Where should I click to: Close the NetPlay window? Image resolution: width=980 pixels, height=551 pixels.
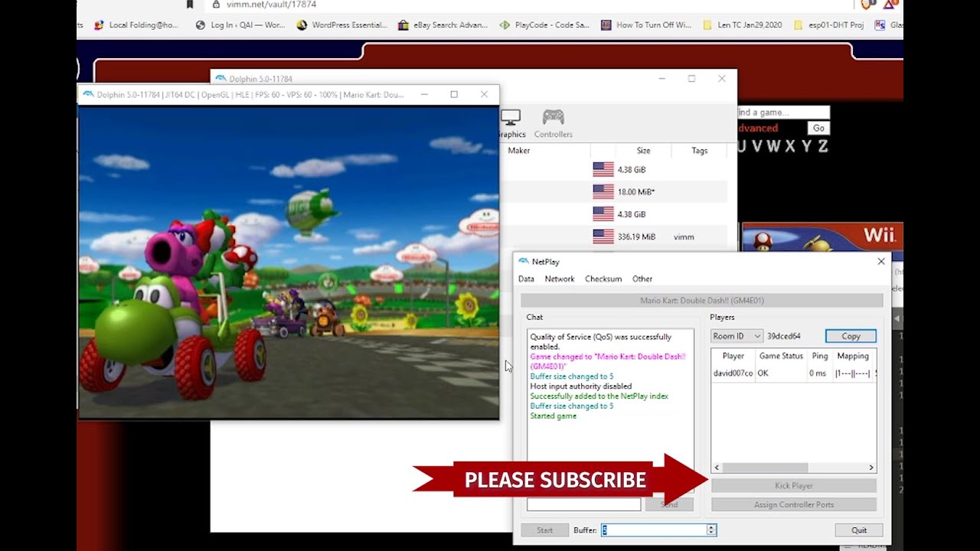[880, 262]
